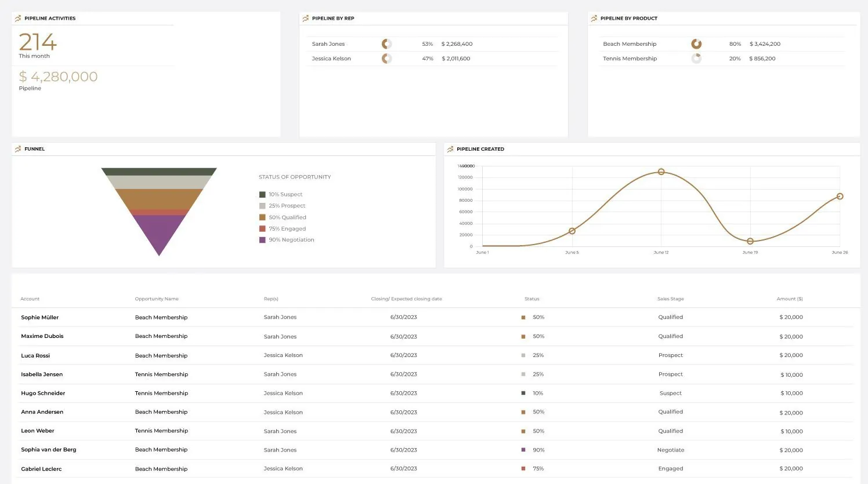This screenshot has width=868, height=484.
Task: Select the Sophia van der Berg account
Action: click(x=49, y=450)
